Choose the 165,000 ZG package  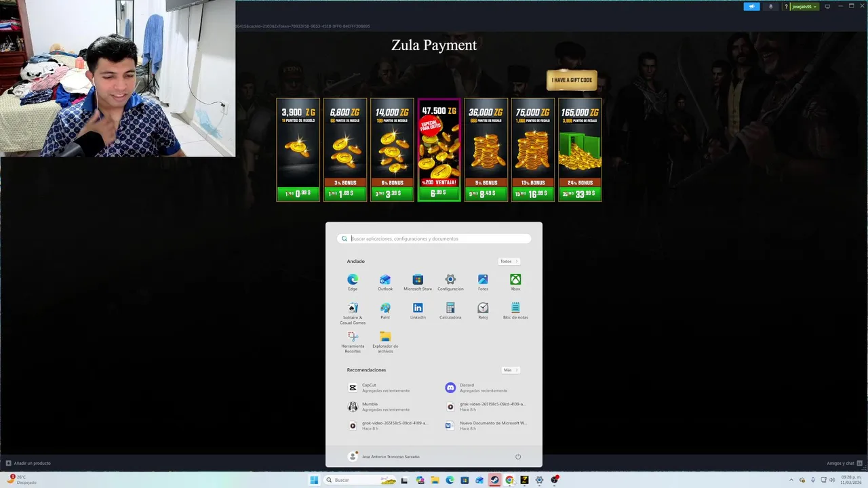coord(580,150)
